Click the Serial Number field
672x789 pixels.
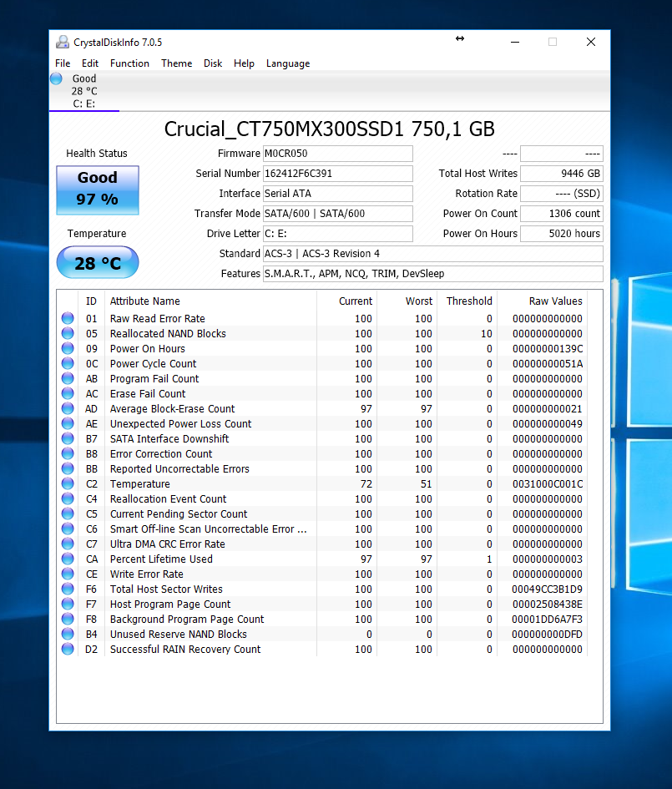(337, 174)
